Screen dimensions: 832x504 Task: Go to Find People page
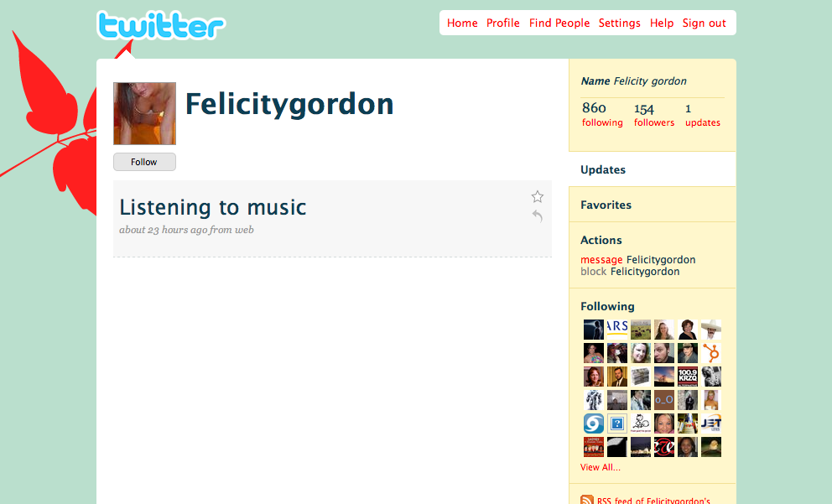point(559,23)
